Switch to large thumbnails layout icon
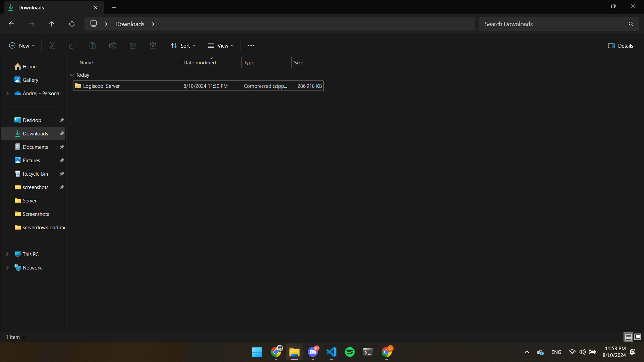644x362 pixels. (x=638, y=337)
